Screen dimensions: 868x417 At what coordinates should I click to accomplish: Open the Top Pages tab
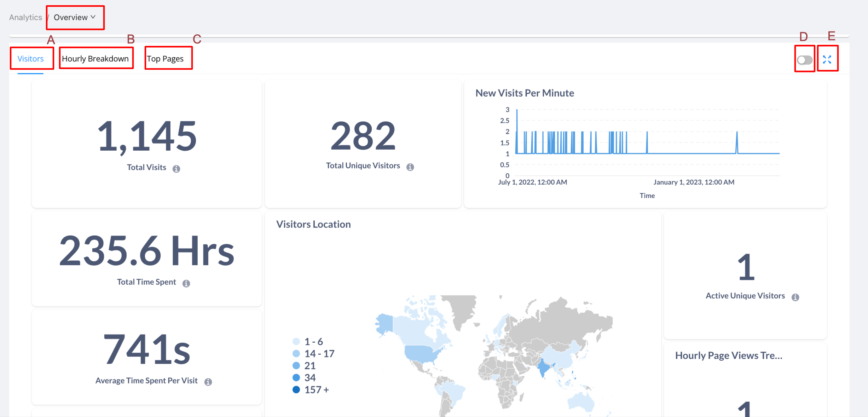click(x=165, y=59)
